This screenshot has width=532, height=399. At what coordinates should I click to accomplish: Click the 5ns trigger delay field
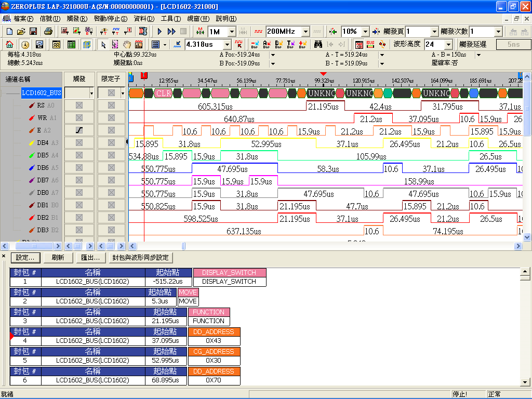[x=513, y=45]
